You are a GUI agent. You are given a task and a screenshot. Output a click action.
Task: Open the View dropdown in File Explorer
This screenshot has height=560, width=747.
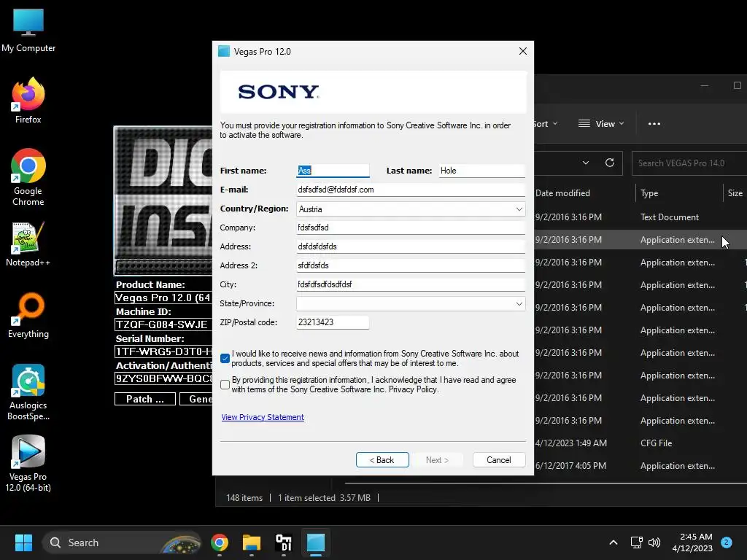601,124
